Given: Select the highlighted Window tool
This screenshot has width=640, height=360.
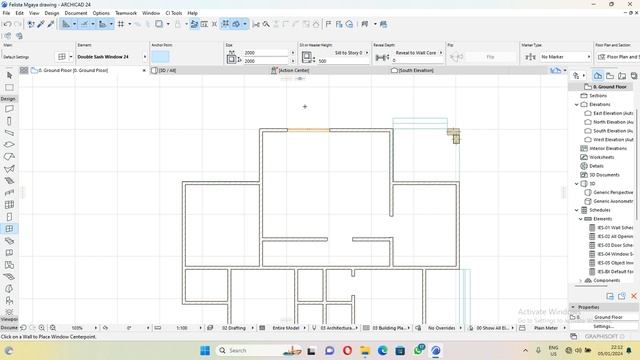Looking at the screenshot, I should [9, 229].
